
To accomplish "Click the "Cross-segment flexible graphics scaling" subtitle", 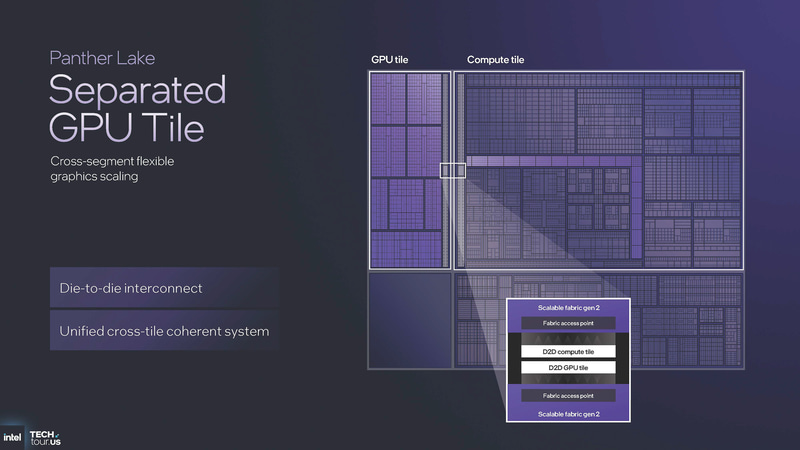I will pos(112,169).
